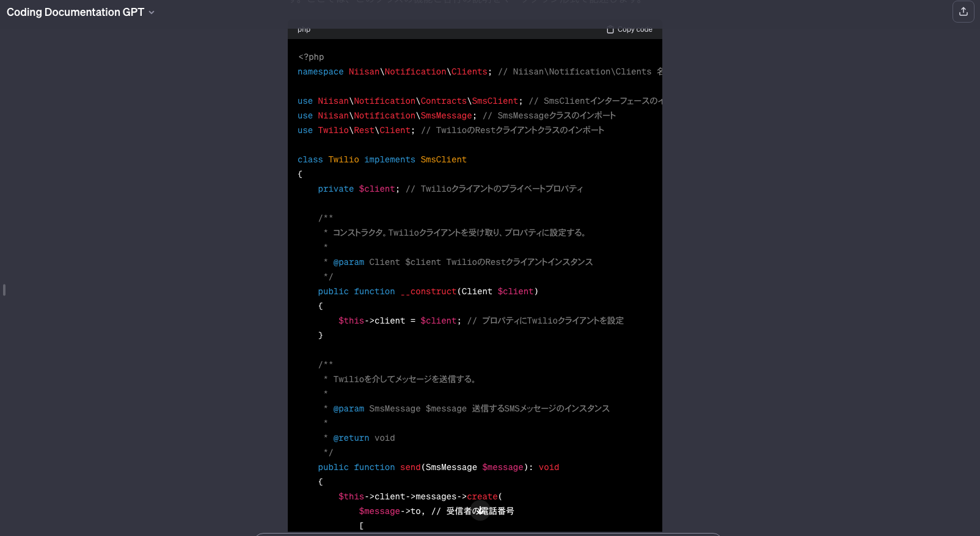Open the Coding Documentation GPT model dropdown
980x536 pixels.
point(81,12)
